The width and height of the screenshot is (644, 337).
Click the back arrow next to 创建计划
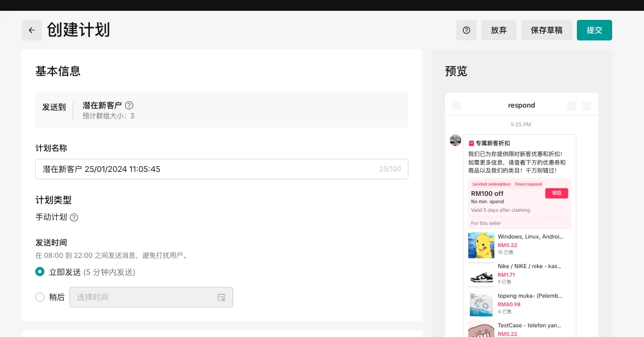32,30
